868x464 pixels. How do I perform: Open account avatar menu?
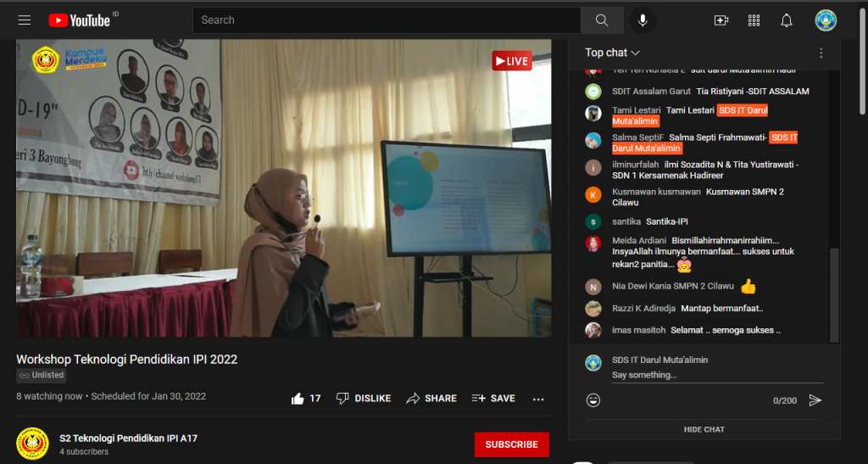point(826,20)
